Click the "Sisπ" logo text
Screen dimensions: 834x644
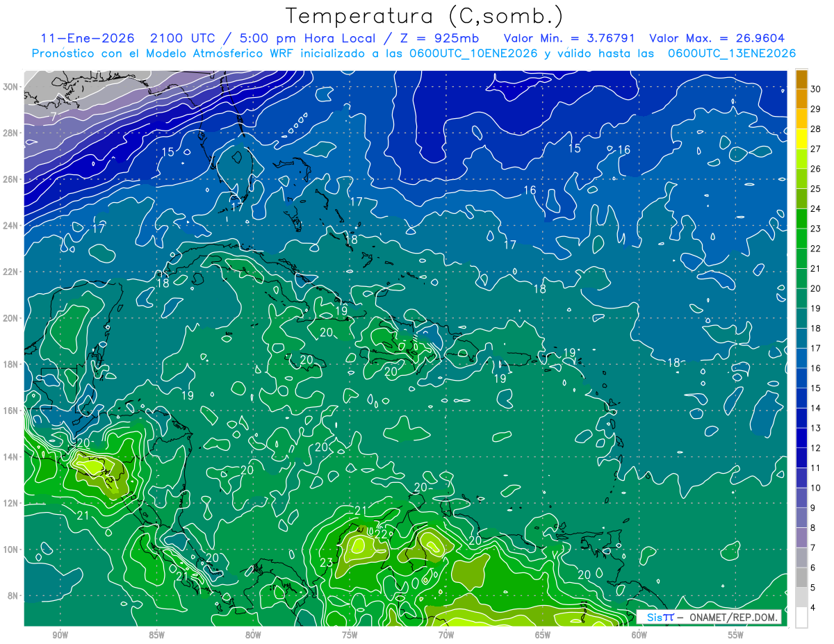660,617
